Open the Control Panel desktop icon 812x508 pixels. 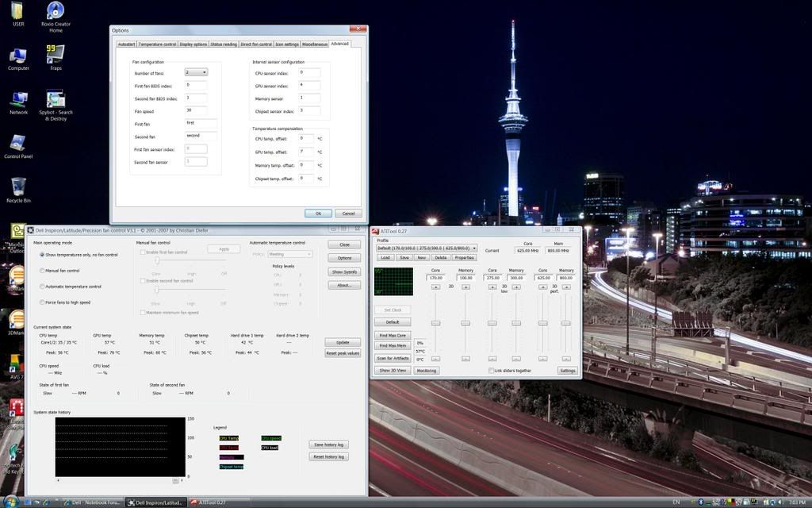click(18, 147)
